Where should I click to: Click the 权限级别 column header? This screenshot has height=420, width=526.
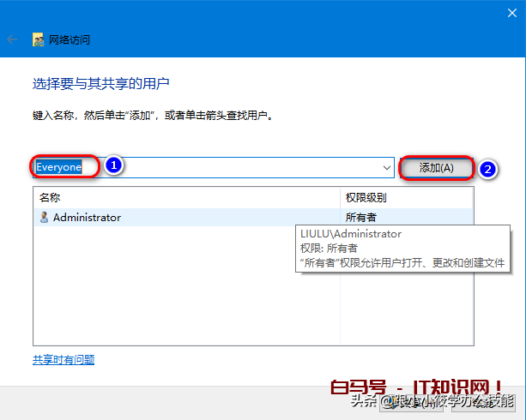point(366,198)
